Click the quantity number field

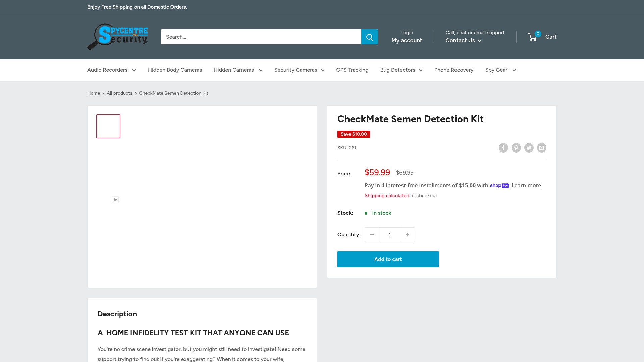[x=390, y=235]
